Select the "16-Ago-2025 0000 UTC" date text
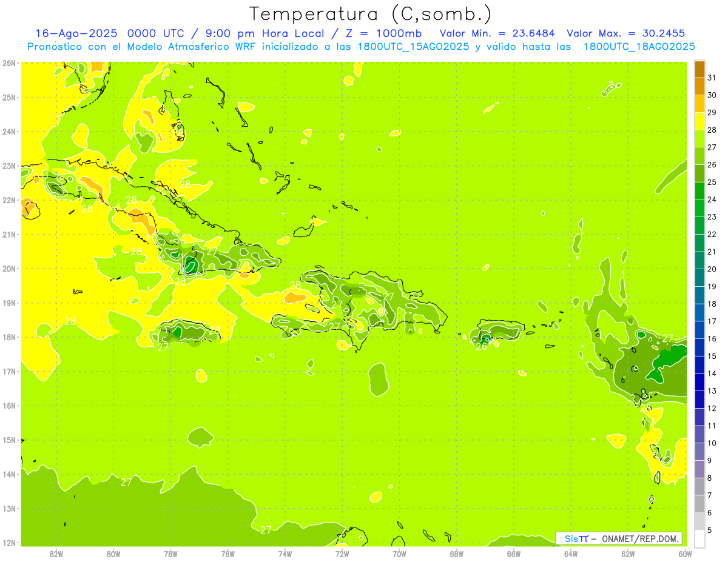The image size is (728, 562). point(112,33)
